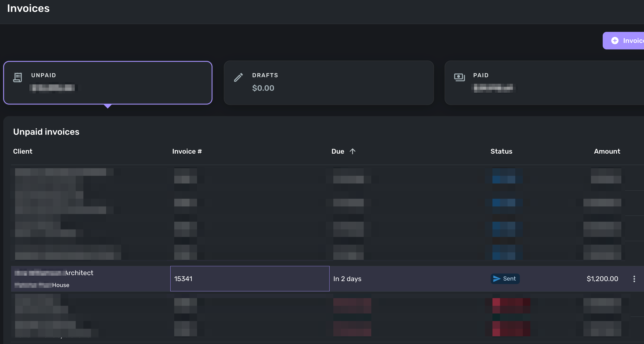Open three-dot menu for invoice 15341

(634, 279)
